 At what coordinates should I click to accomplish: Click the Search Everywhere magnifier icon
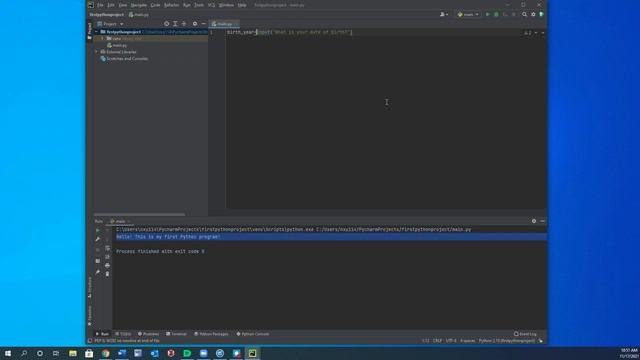(x=524, y=15)
